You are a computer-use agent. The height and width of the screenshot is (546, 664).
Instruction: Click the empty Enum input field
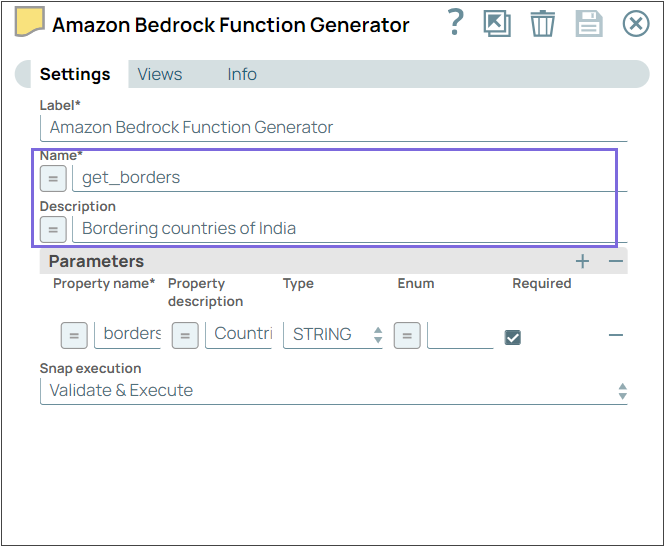[x=460, y=335]
